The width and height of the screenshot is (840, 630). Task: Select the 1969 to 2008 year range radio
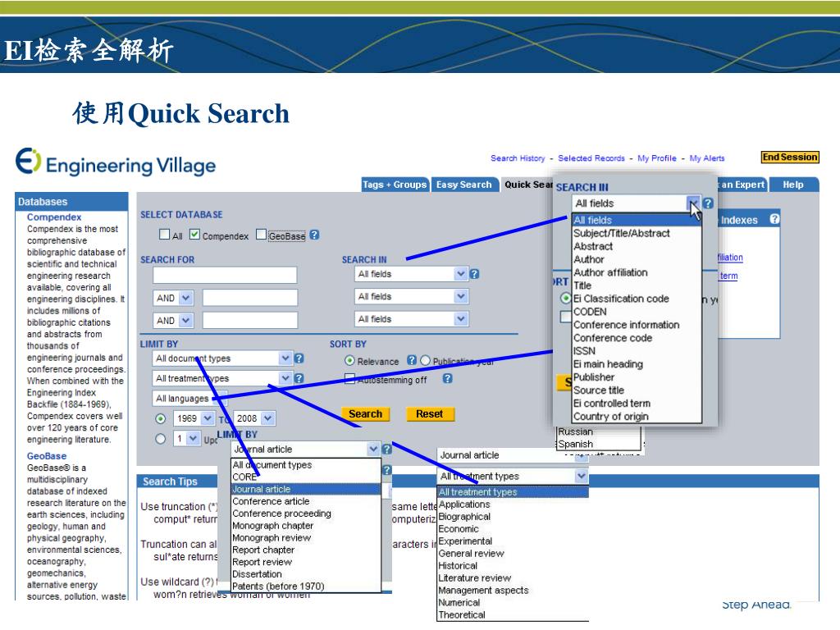[x=160, y=418]
